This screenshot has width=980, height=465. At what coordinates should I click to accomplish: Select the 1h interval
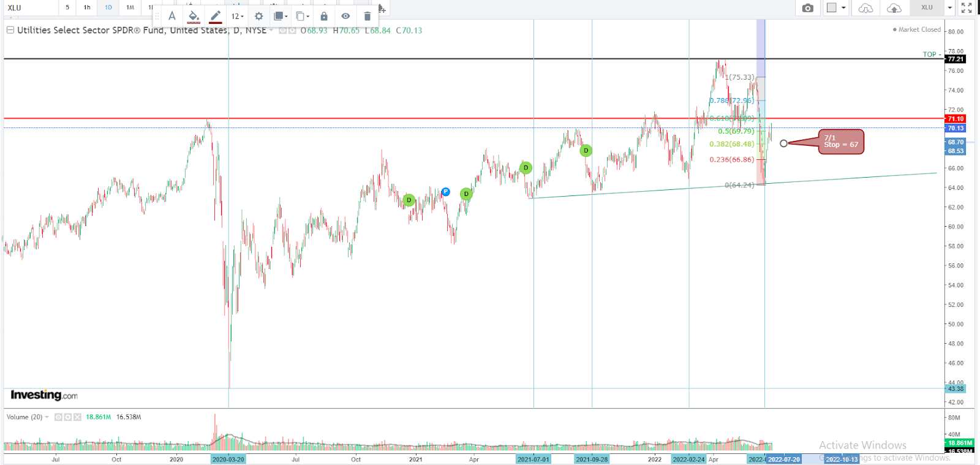click(87, 8)
